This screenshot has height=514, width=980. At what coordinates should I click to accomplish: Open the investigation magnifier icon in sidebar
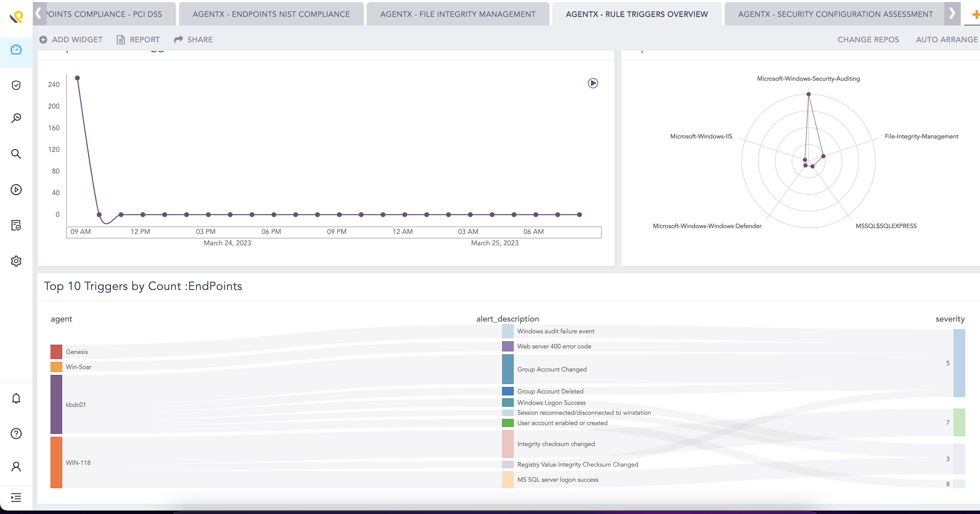15,118
